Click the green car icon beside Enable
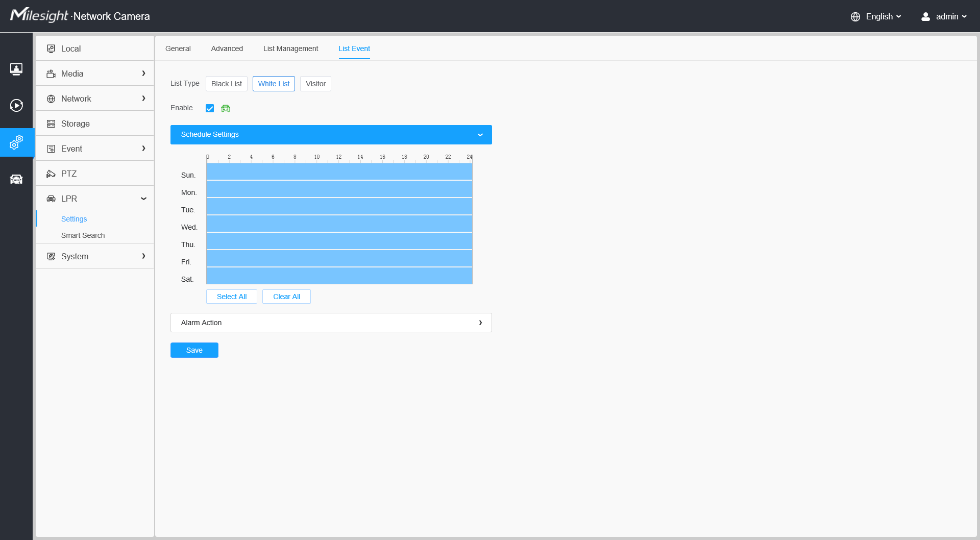Screen dimensions: 980x540 [x=226, y=108]
